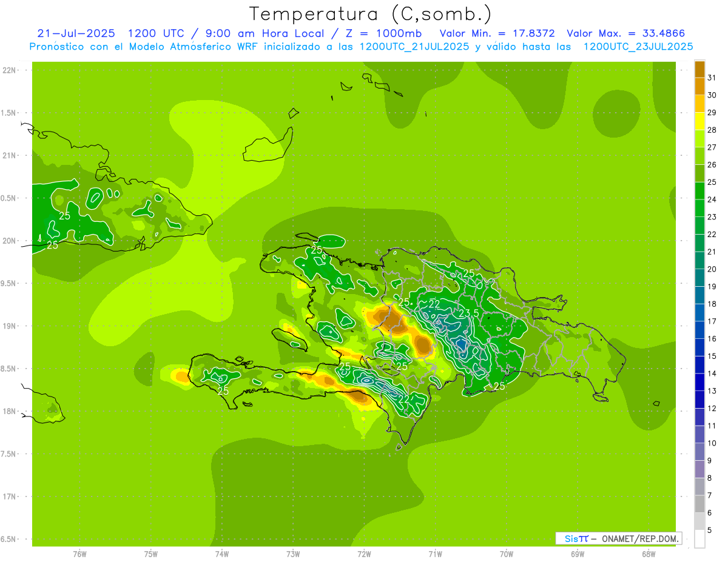
Task: Click the "23.5" contour label on map
Action: coord(468,313)
